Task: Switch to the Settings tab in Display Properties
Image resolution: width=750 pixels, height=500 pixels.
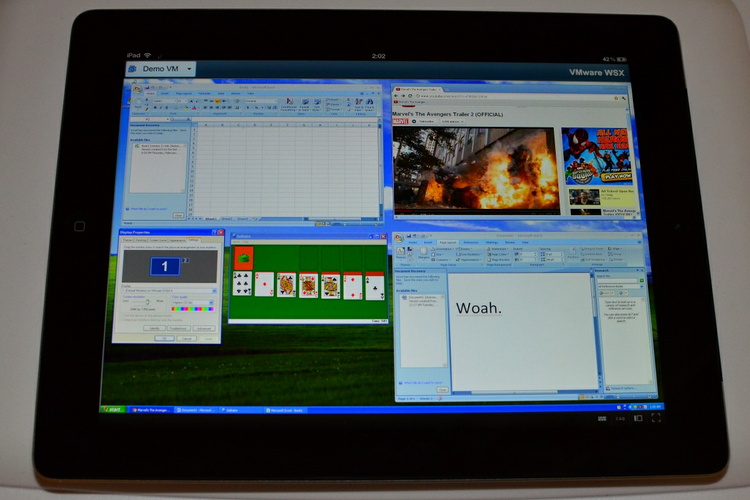Action: tap(194, 241)
